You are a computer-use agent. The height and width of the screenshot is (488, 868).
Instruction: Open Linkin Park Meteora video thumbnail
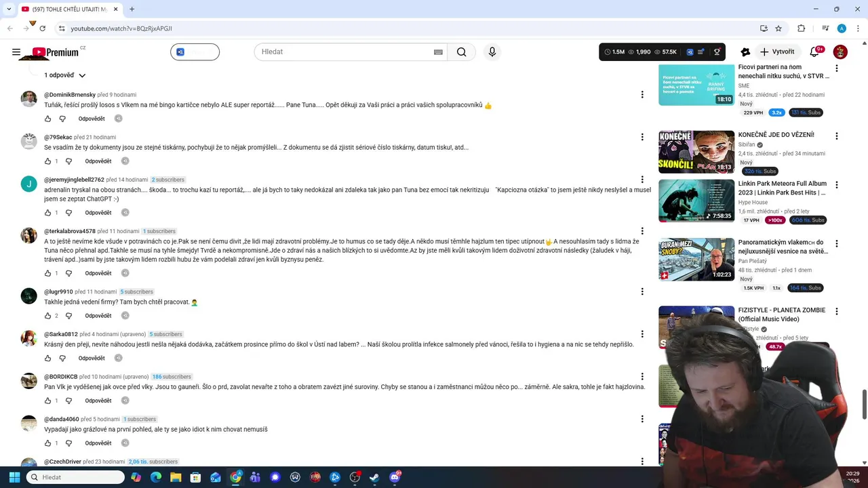pos(696,201)
